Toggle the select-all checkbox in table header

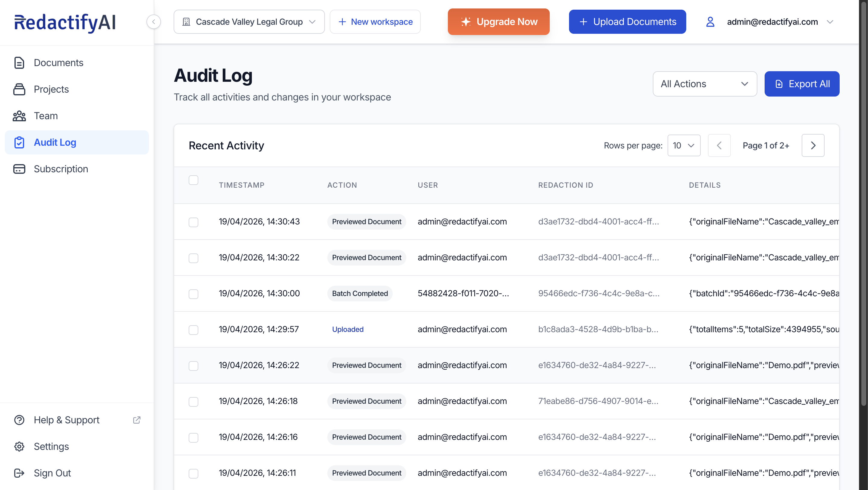tap(193, 180)
